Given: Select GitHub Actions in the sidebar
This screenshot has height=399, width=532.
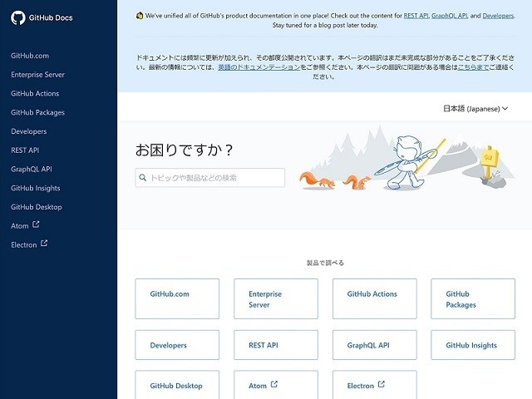Looking at the screenshot, I should coord(35,94).
